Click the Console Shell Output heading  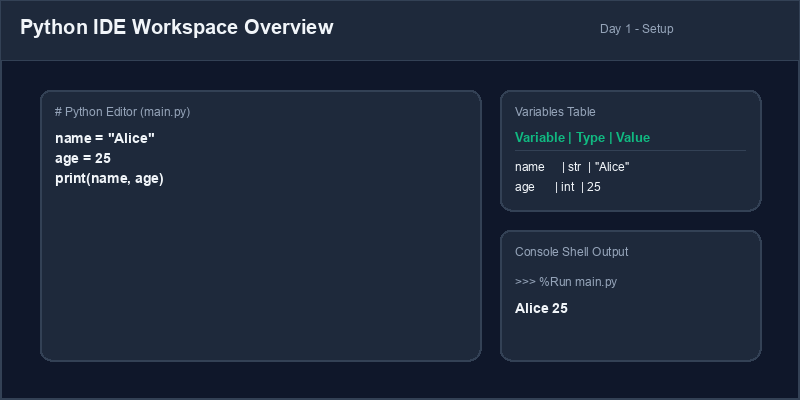571,252
